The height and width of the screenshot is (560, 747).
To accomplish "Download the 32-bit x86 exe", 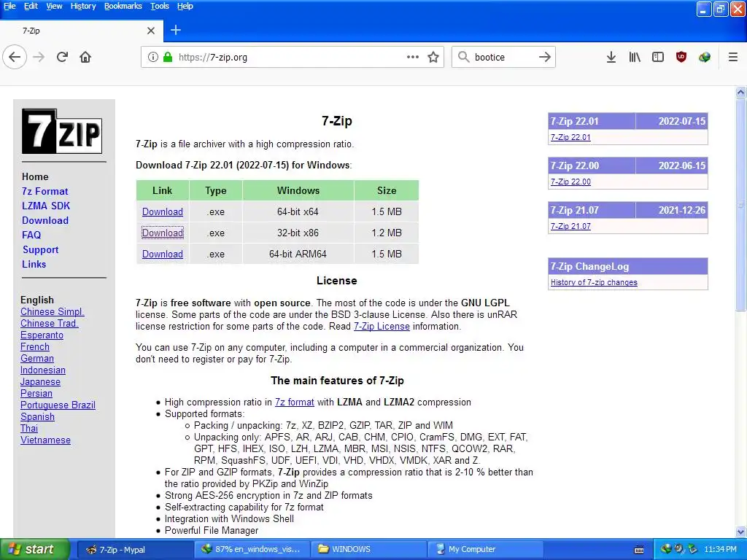I will pos(163,233).
